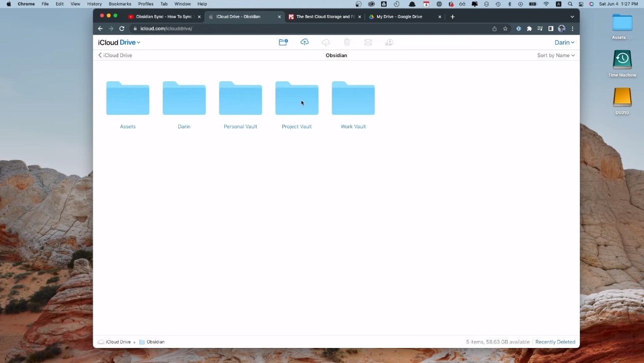The height and width of the screenshot is (363, 644).
Task: Select the Personal Vault folder
Action: (x=240, y=98)
